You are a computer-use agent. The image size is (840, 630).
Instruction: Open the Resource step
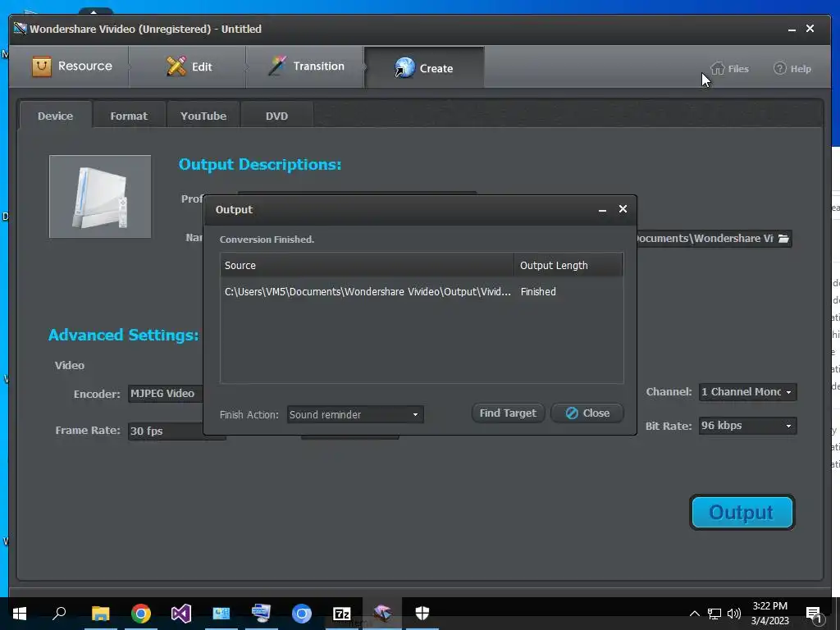(72, 66)
